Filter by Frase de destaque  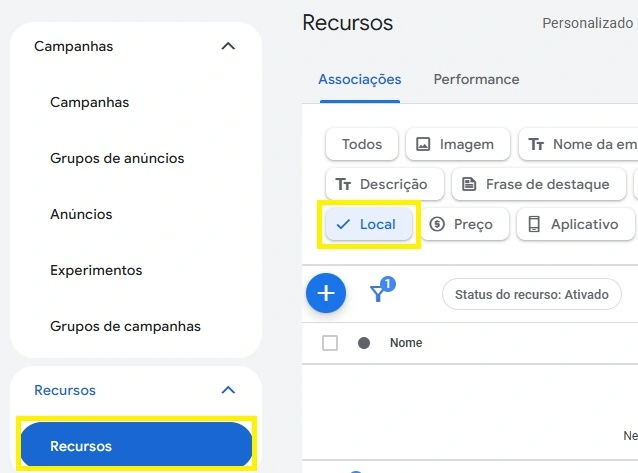(539, 184)
